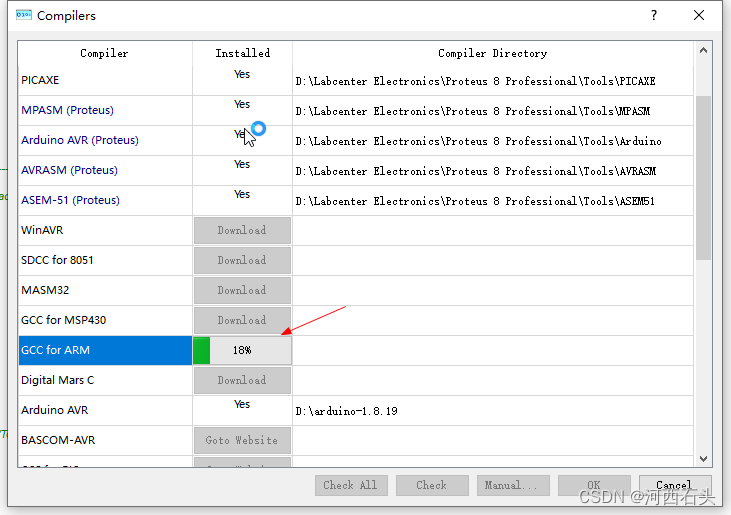Confirm with the OK button
This screenshot has height=515, width=731.
(x=594, y=485)
